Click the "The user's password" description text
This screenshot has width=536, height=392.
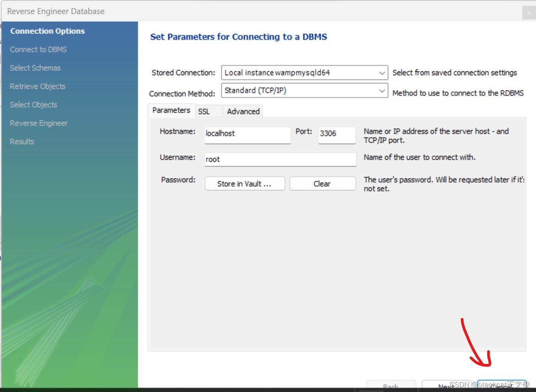(x=444, y=184)
